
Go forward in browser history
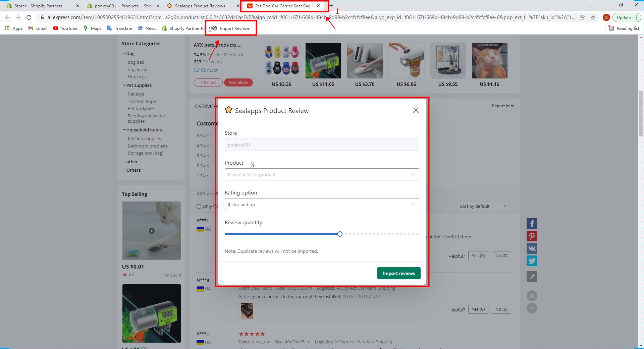(18, 17)
